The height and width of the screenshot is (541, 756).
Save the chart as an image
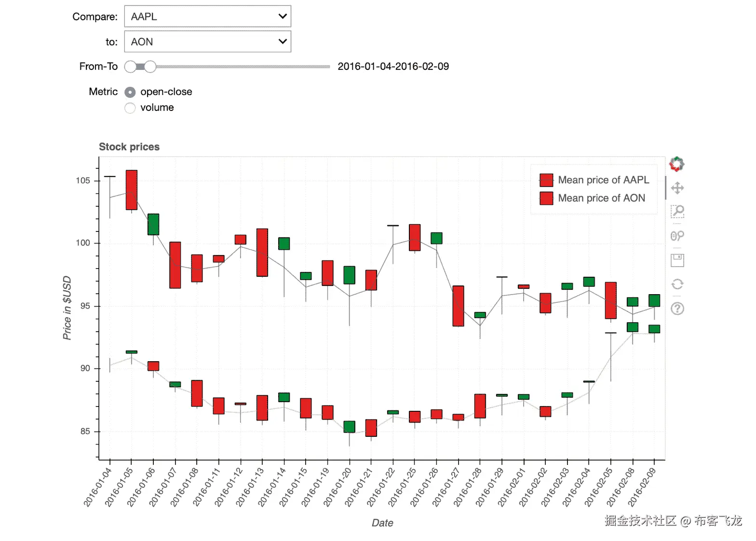coord(677,260)
